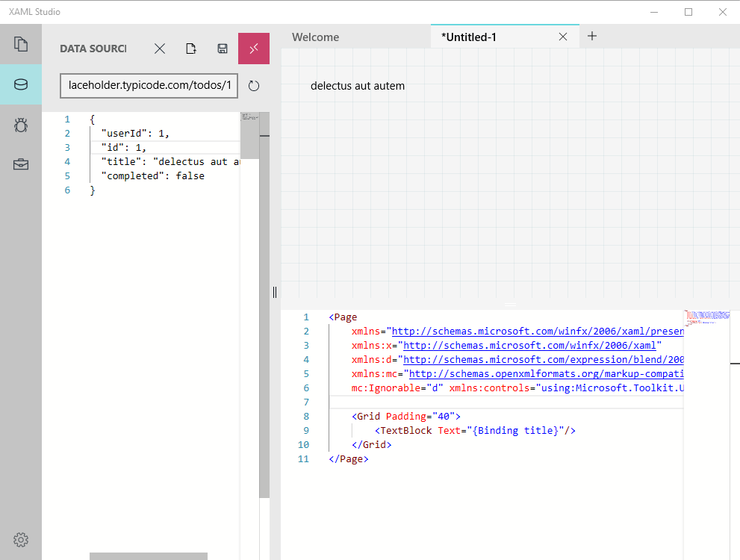Close the *Untitled-1 tab
The height and width of the screenshot is (560, 740).
pos(563,37)
